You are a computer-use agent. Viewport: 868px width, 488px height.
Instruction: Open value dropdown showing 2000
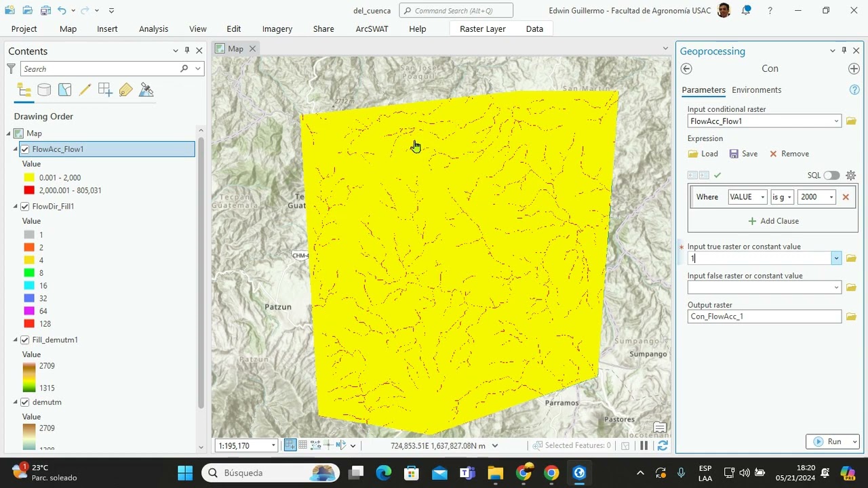(831, 197)
